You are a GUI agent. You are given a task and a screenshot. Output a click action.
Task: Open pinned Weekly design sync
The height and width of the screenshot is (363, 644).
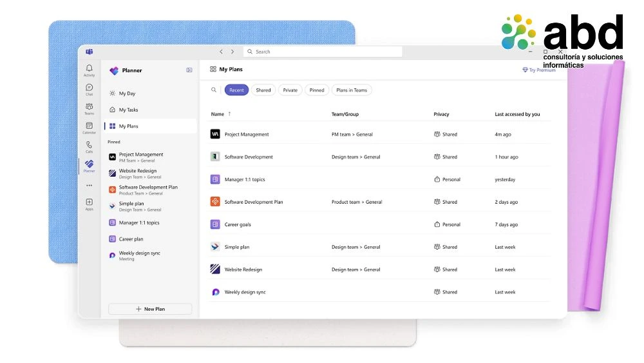click(150, 256)
